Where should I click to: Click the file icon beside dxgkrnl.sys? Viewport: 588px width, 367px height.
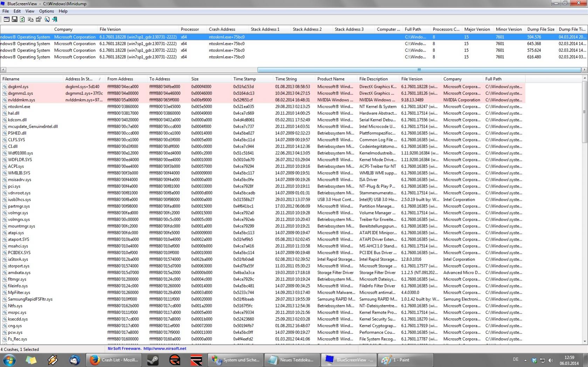(x=5, y=87)
